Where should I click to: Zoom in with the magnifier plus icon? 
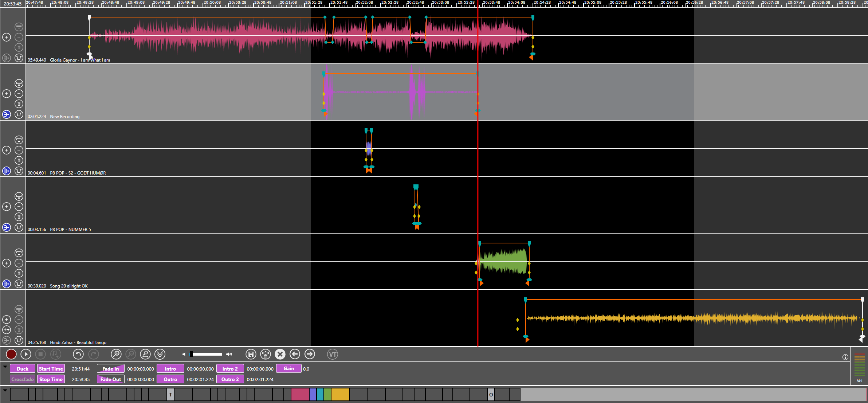[116, 354]
